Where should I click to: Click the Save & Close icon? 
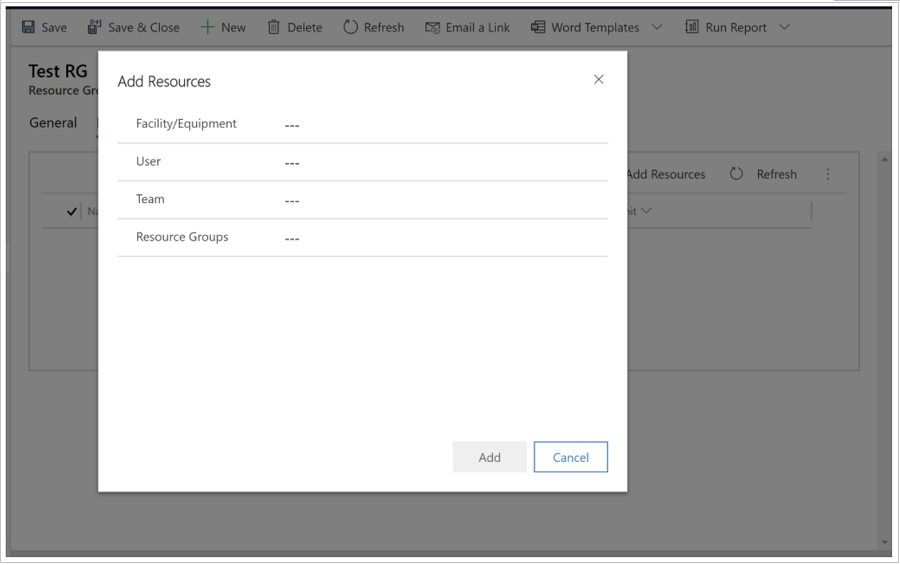point(94,27)
